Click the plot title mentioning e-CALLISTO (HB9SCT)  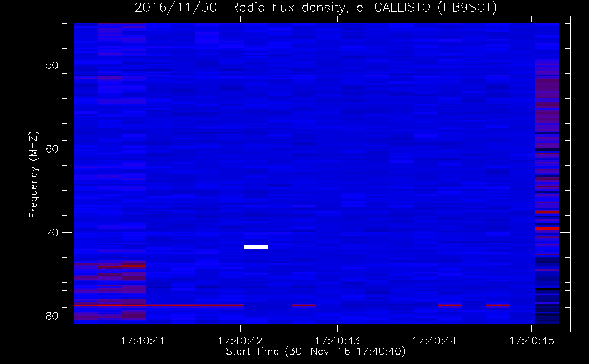point(316,7)
